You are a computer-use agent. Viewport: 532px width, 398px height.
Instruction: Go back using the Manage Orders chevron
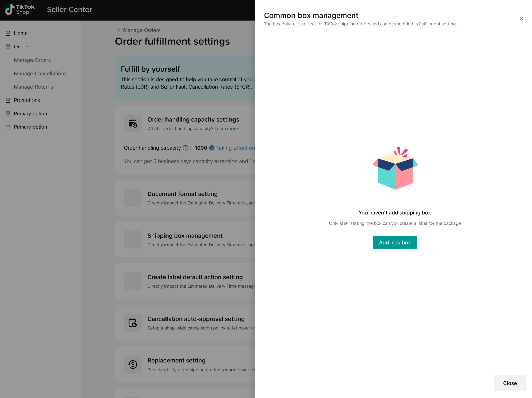[118, 30]
